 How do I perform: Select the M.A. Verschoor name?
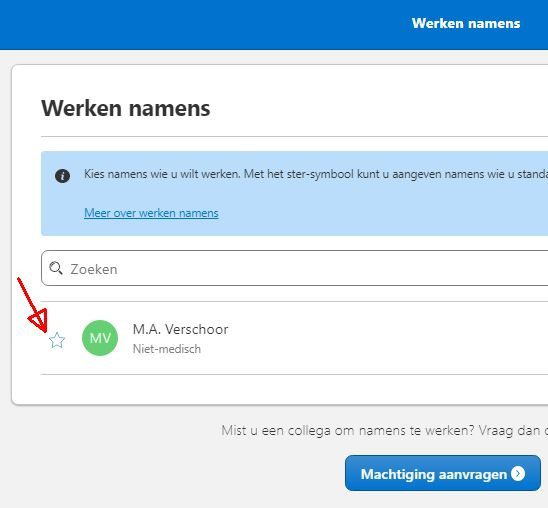coord(180,329)
